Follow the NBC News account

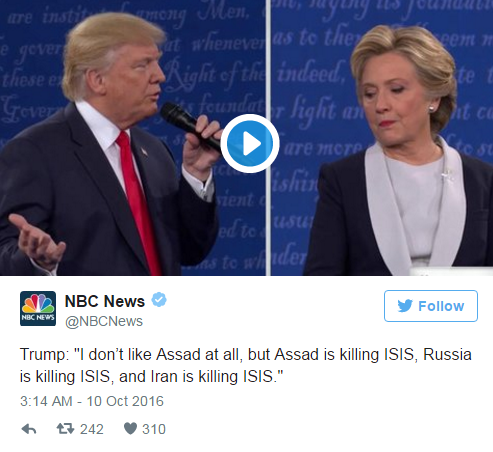click(431, 306)
